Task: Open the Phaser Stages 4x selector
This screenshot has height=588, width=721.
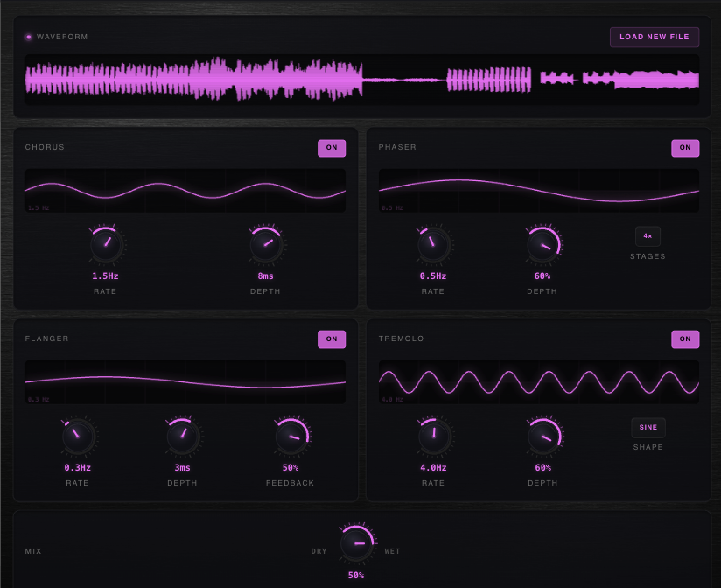Action: [x=647, y=236]
